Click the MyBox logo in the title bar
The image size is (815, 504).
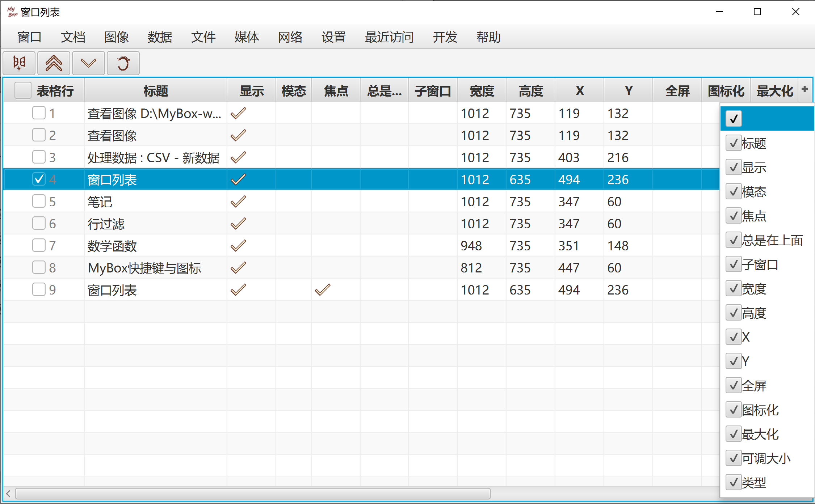pyautogui.click(x=12, y=12)
